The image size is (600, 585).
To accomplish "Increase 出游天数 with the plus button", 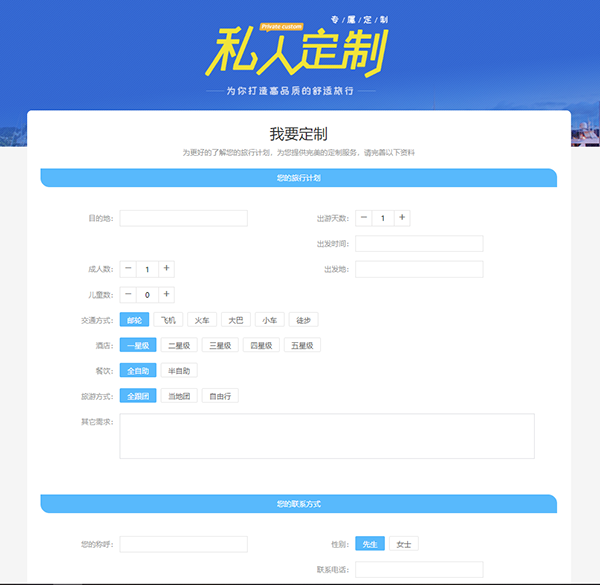I will (x=402, y=218).
